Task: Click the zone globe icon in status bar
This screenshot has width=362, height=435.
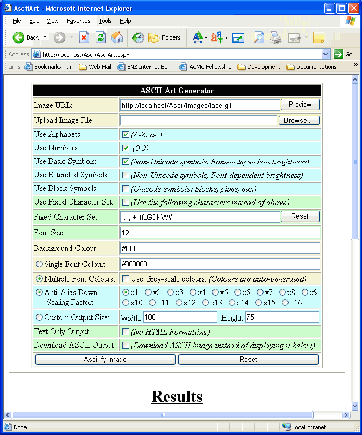Action: (286, 426)
